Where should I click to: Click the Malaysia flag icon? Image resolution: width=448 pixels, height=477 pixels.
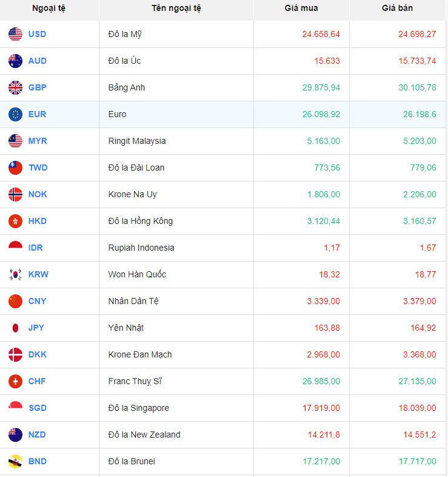pyautogui.click(x=15, y=141)
